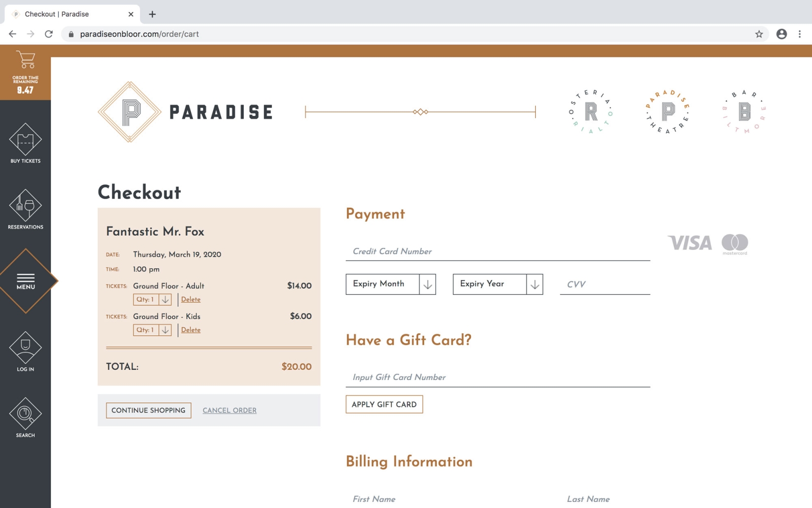Viewport: 812px width, 508px height.
Task: Focus the Credit Card Number field
Action: click(498, 251)
